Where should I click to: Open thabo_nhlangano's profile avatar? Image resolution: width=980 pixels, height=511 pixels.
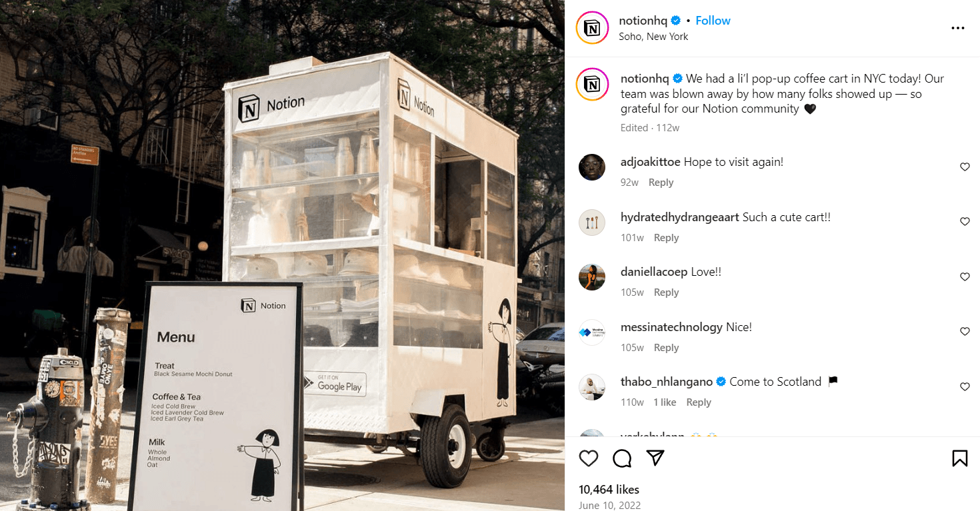coord(592,387)
